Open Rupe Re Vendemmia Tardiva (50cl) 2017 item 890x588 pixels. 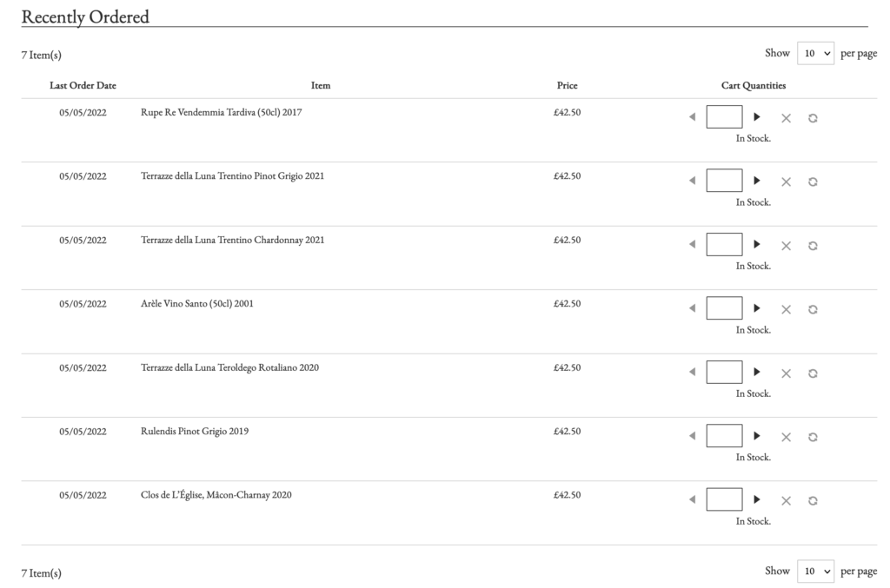[x=221, y=112]
